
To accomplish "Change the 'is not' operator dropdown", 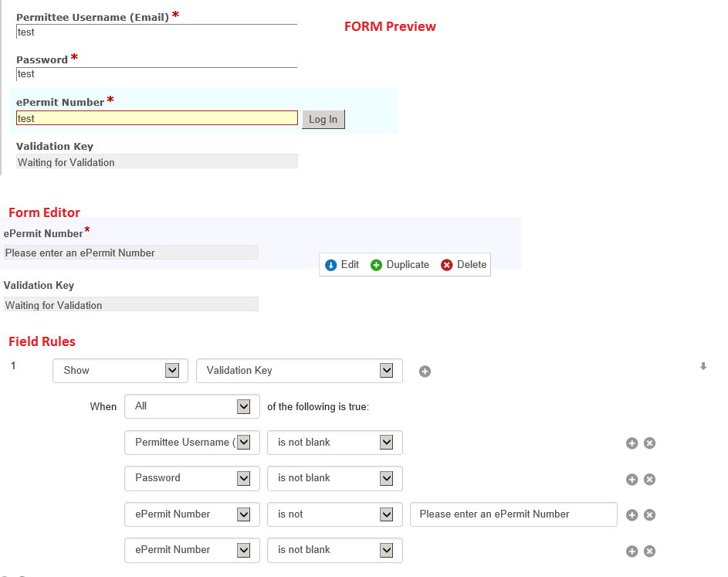I will (335, 514).
